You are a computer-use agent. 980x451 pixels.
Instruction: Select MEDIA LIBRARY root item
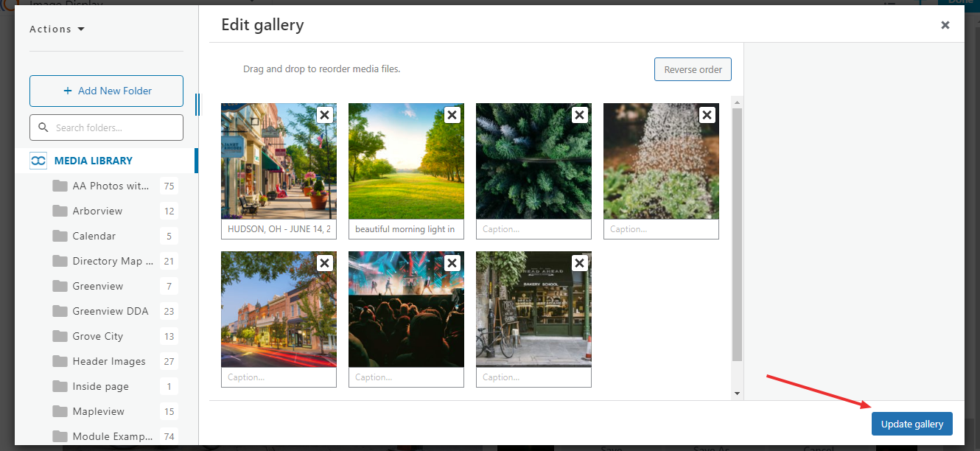(x=105, y=161)
